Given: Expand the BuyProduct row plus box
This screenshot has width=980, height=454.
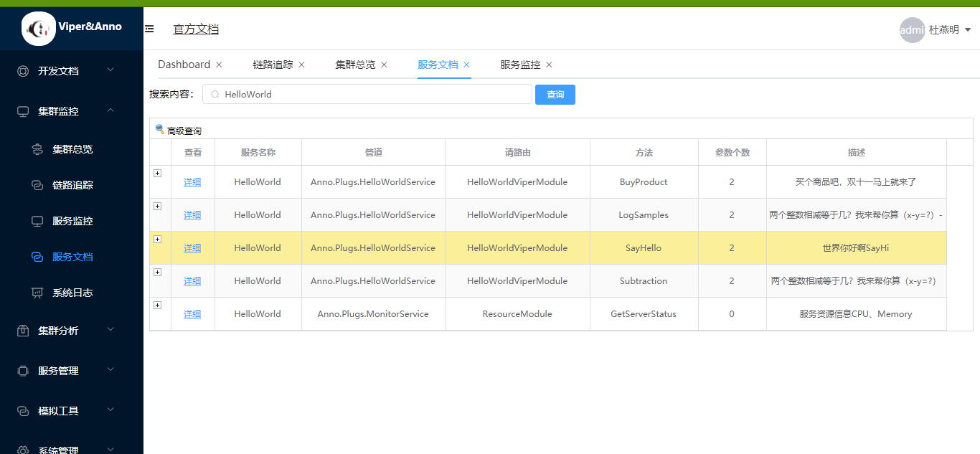Looking at the screenshot, I should 158,173.
